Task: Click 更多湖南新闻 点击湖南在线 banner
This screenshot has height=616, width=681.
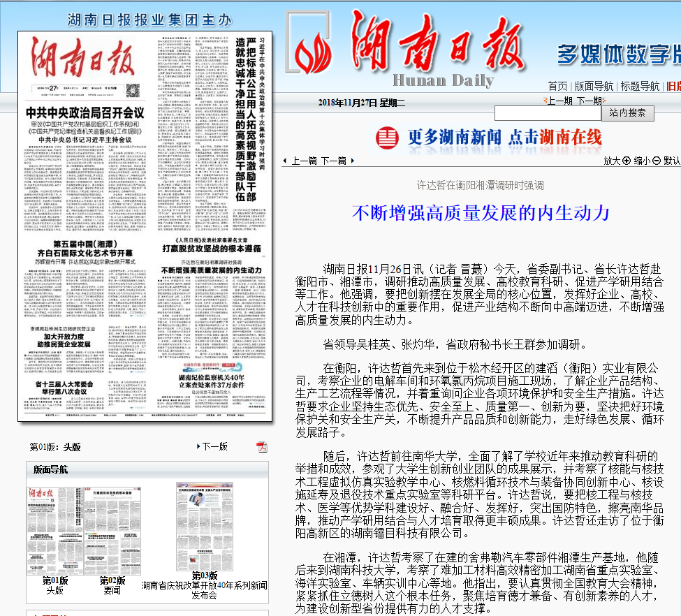Action: (x=489, y=138)
